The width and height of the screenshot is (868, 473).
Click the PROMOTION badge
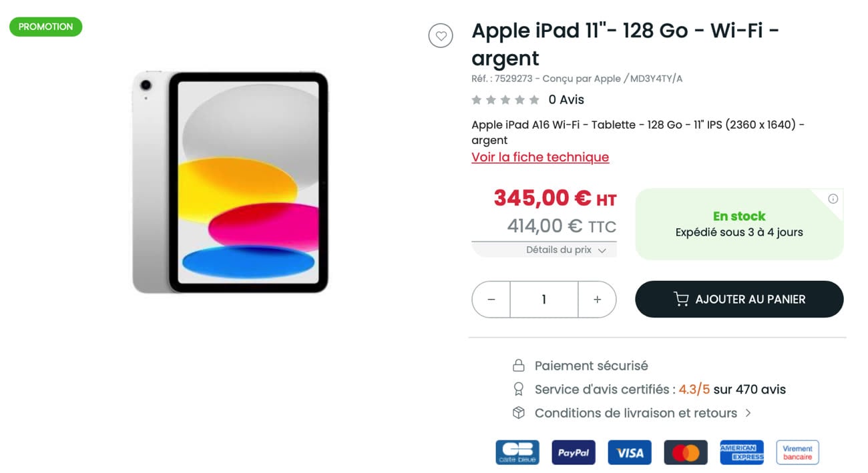coord(45,27)
